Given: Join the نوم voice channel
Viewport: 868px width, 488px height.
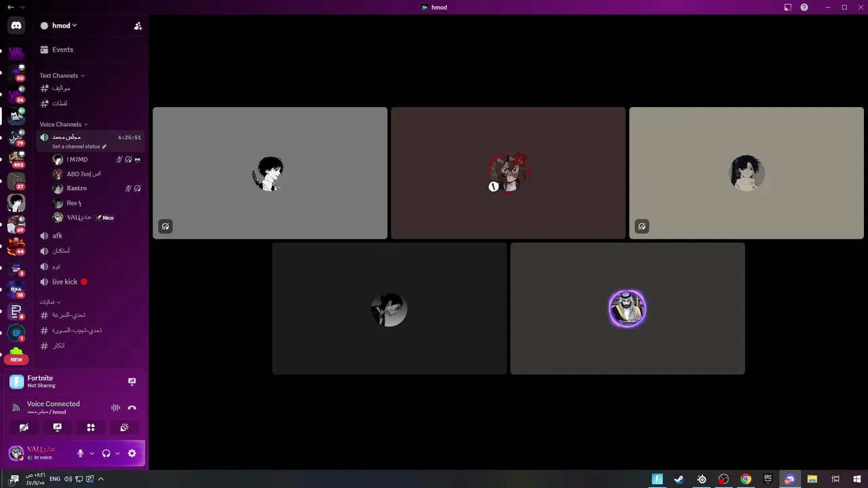Looking at the screenshot, I should coord(90,266).
